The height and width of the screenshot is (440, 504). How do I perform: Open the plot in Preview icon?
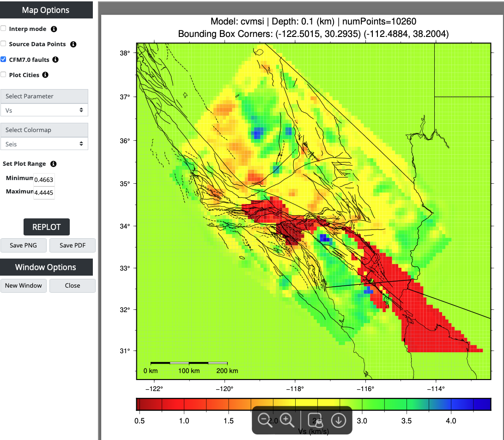315,420
